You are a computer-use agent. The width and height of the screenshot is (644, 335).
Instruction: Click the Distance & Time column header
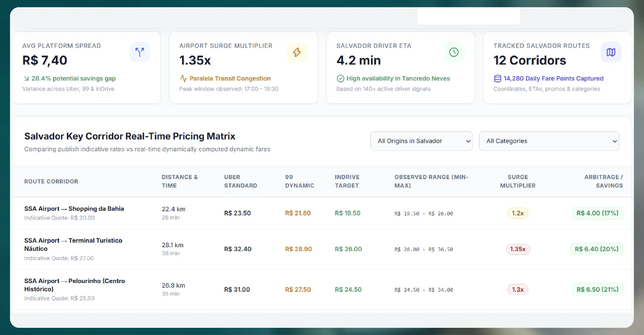(x=180, y=181)
